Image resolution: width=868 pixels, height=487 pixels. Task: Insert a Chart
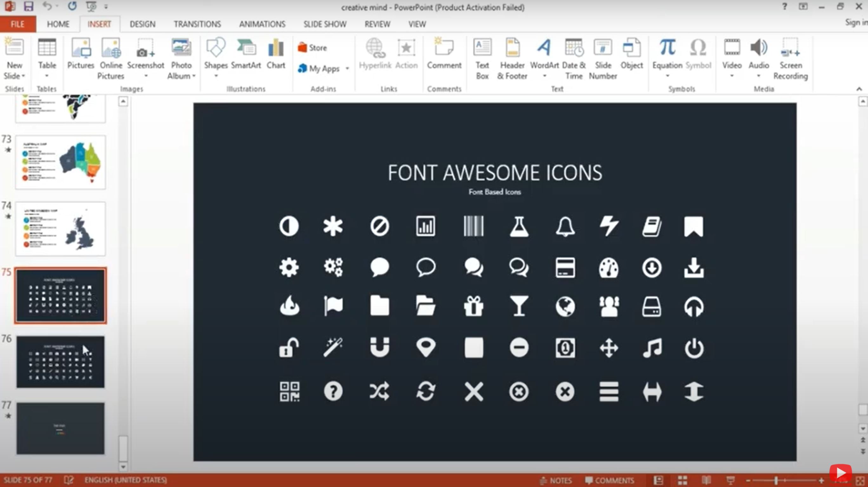coord(276,56)
